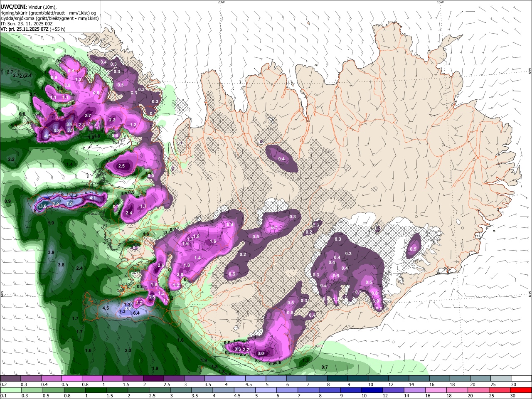Screen dimensions: 532x399
Task: Pick the light pink 16 swatch in the rain scale
Action: [436, 390]
